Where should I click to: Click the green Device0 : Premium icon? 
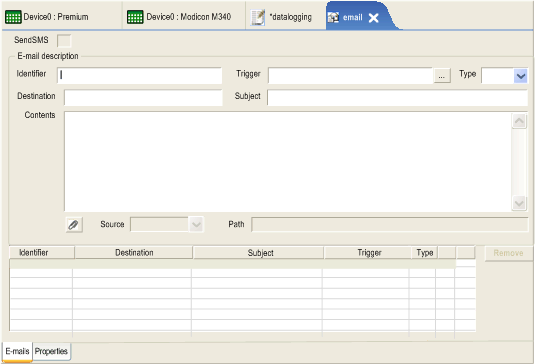13,17
